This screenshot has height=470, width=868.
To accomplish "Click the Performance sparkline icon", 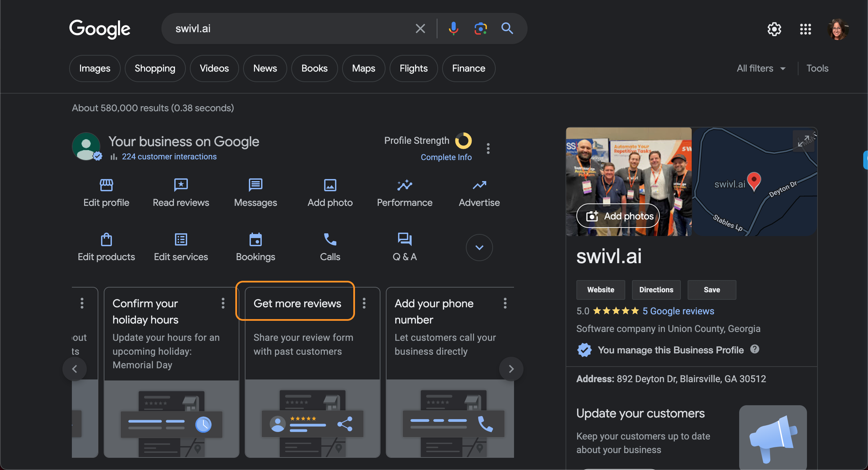I will point(405,185).
